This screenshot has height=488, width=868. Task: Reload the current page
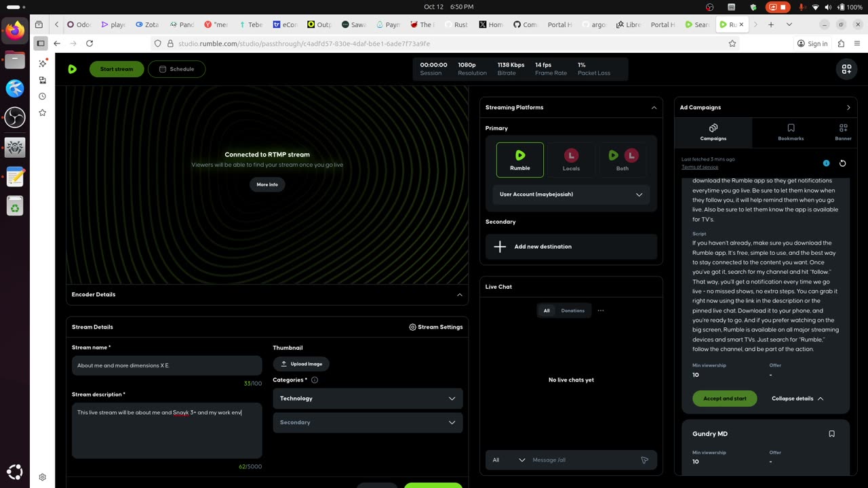(90, 43)
